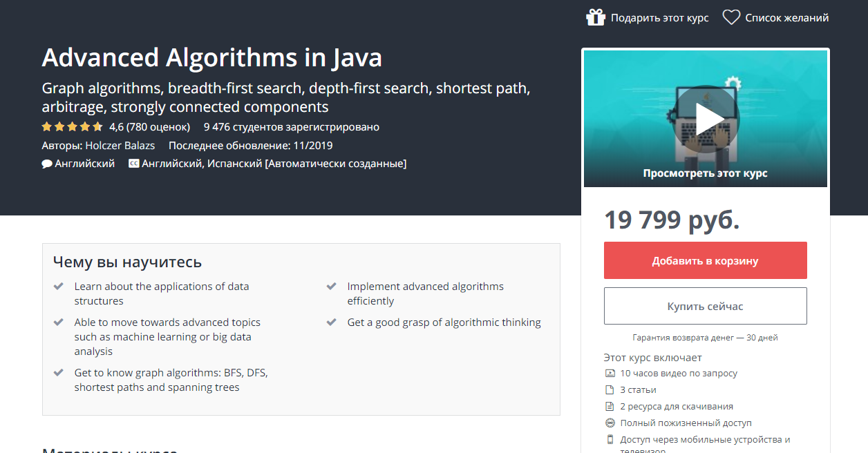Click the mobile device access icon
This screenshot has height=453, width=868.
tap(610, 440)
